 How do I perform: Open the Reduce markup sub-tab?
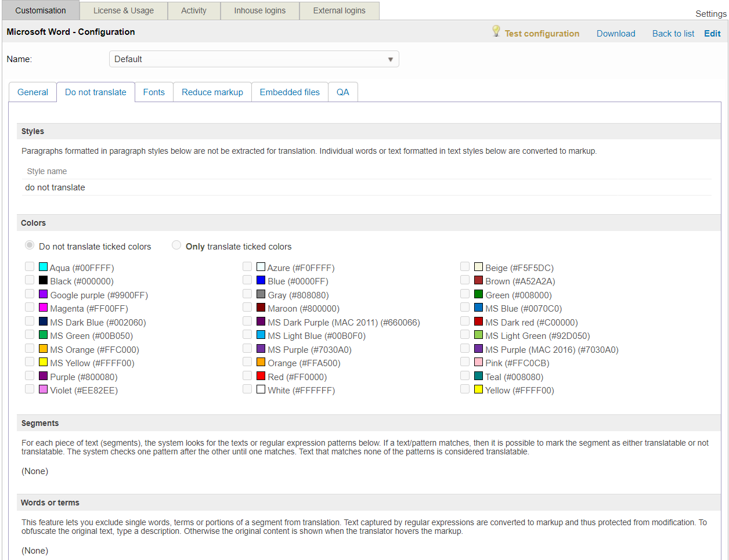(x=212, y=92)
